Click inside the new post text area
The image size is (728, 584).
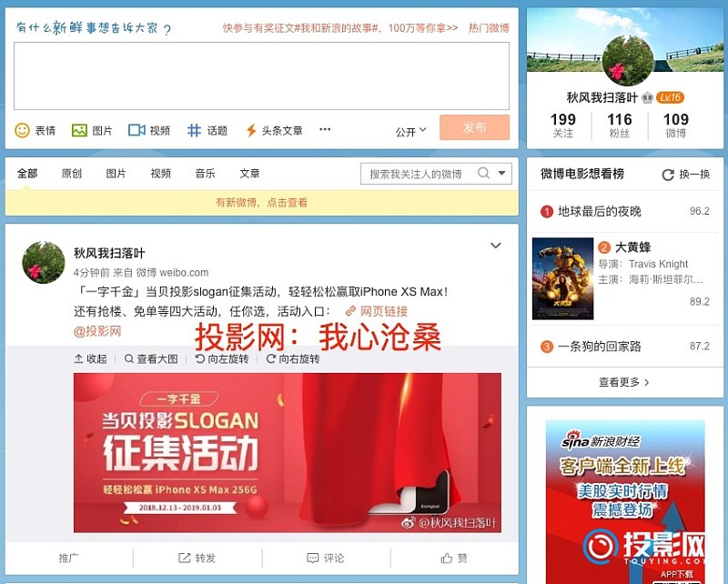pos(261,76)
